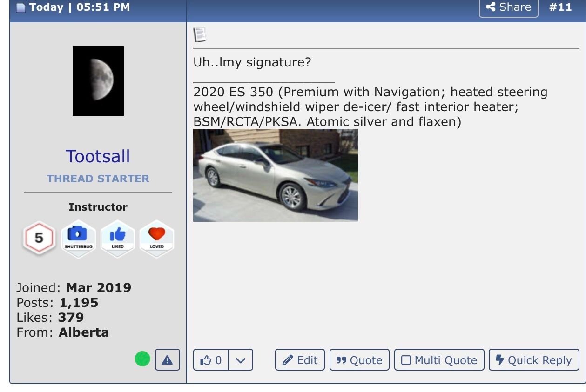The height and width of the screenshot is (392, 586).
Task: Select the Liked thumbs-up badge
Action: pos(118,238)
